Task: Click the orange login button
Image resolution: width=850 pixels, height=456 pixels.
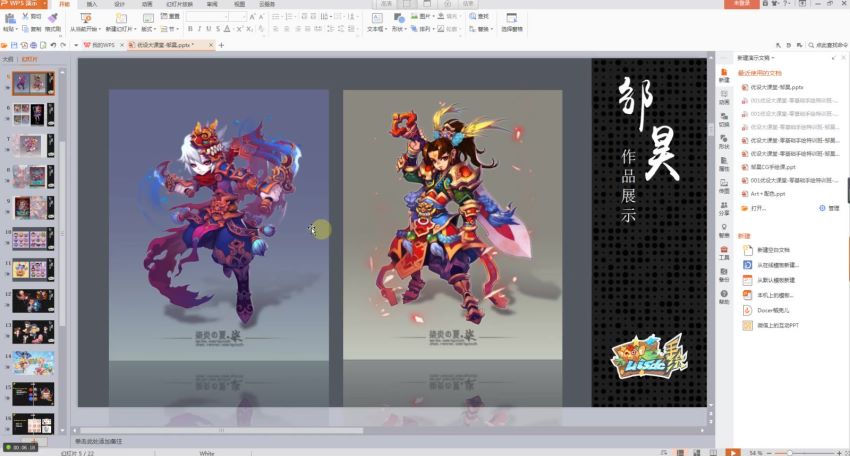Action: [742, 4]
